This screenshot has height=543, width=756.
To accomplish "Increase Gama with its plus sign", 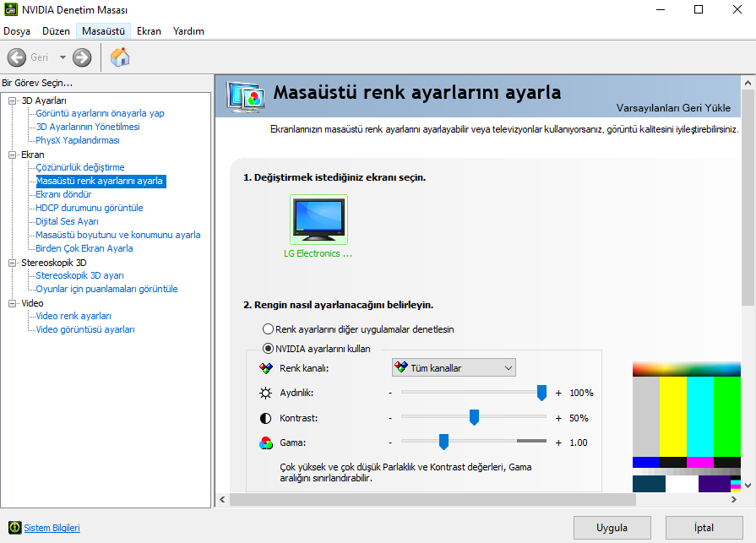I will click(x=558, y=443).
